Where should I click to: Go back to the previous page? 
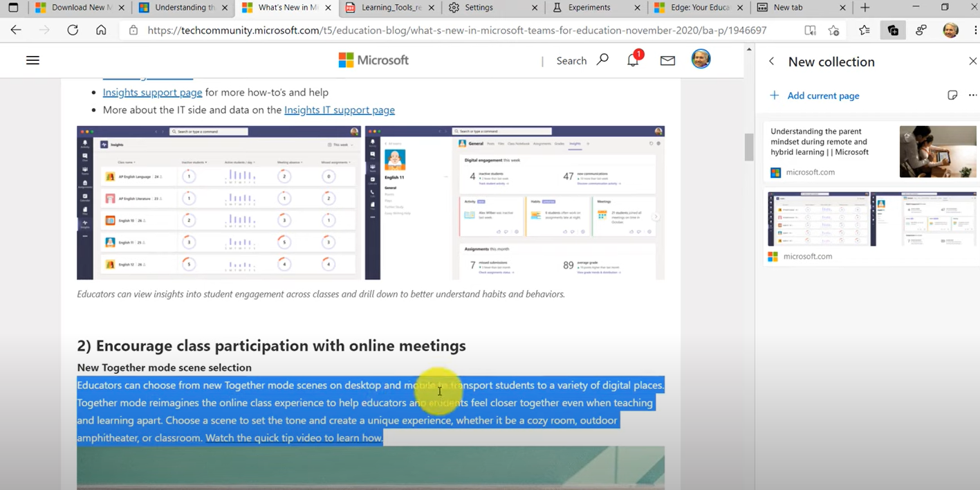[x=16, y=30]
